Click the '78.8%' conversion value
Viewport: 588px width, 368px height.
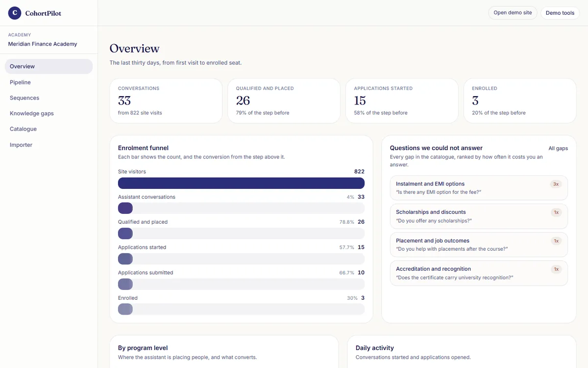[x=346, y=222]
